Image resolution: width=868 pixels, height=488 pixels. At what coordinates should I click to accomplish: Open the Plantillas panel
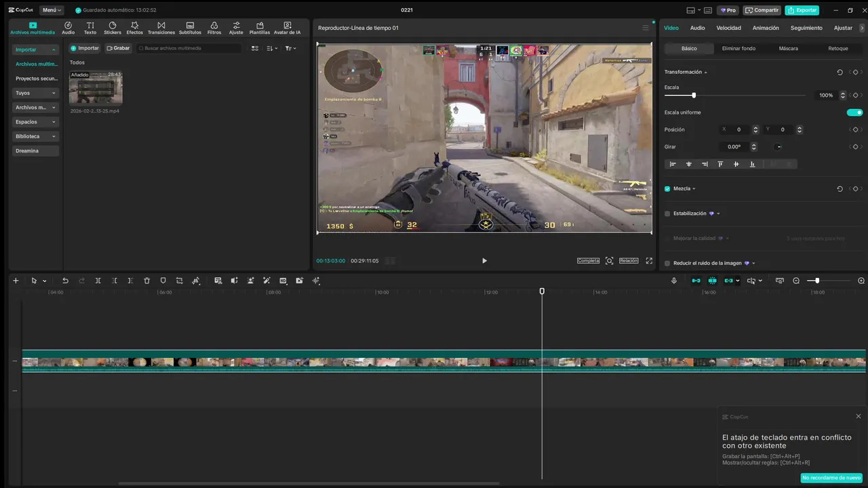pos(260,28)
